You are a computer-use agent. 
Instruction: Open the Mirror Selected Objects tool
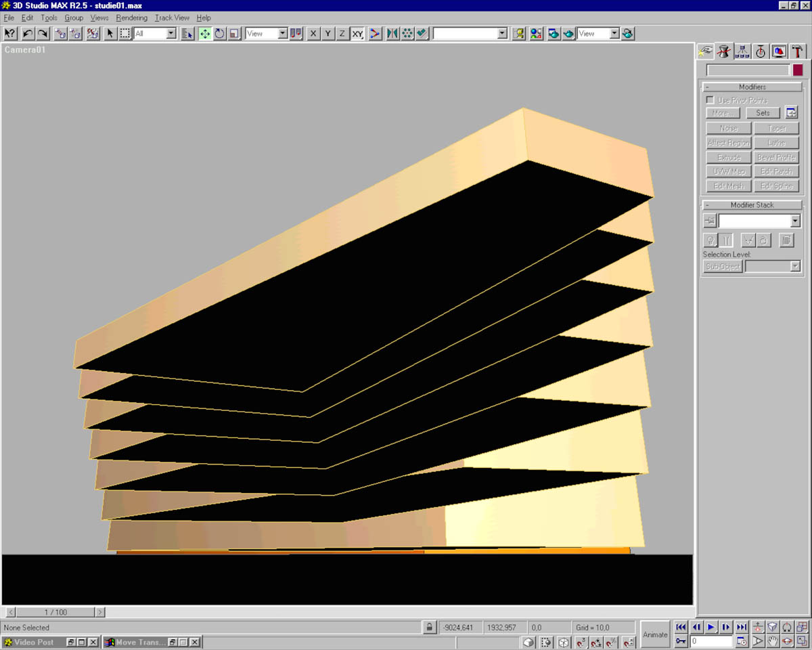point(392,34)
